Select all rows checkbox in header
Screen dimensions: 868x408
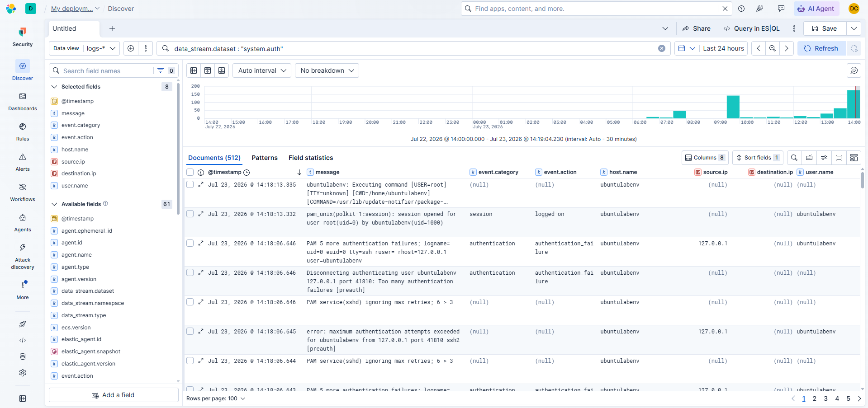tap(190, 172)
